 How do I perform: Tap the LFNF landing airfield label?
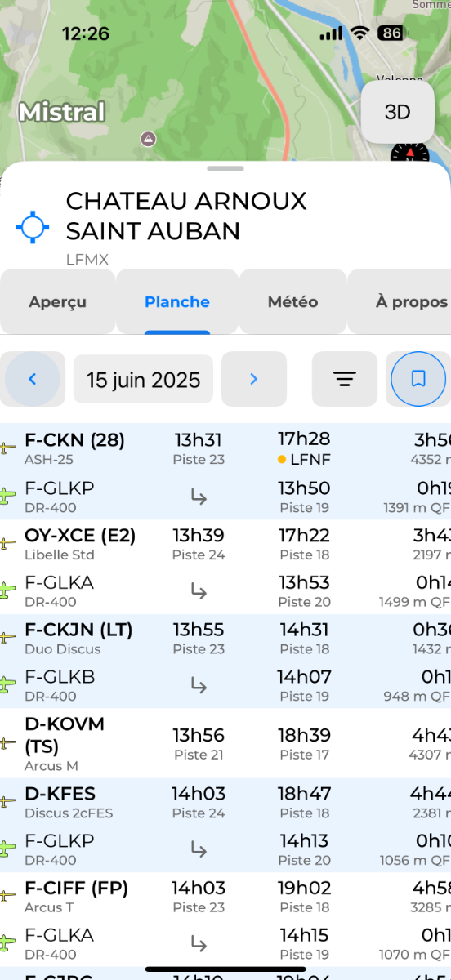point(310,459)
